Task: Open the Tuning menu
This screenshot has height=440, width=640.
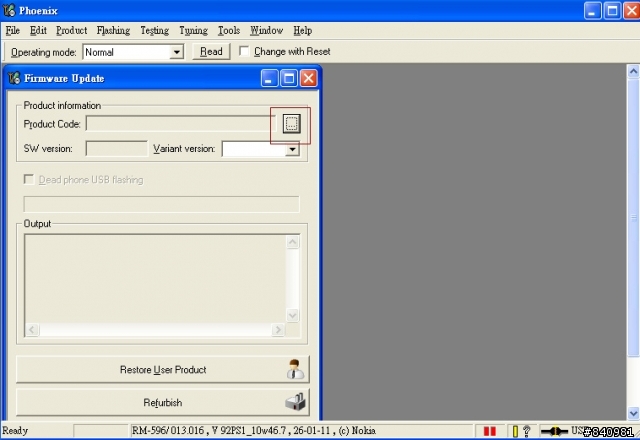Action: 193,31
